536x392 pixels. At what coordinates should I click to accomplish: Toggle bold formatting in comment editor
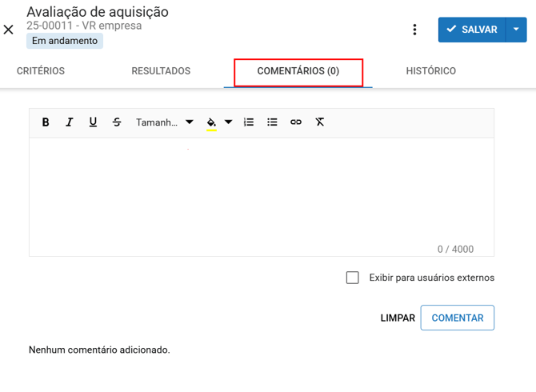coord(46,122)
